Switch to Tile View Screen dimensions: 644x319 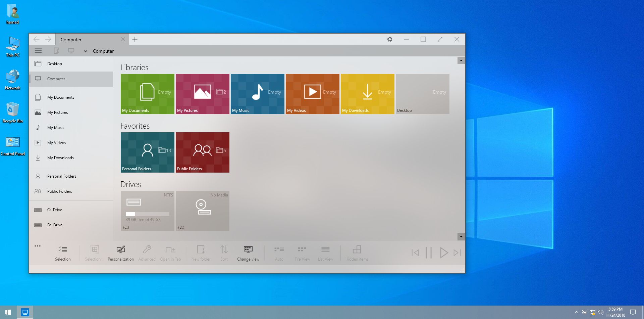coord(302,252)
